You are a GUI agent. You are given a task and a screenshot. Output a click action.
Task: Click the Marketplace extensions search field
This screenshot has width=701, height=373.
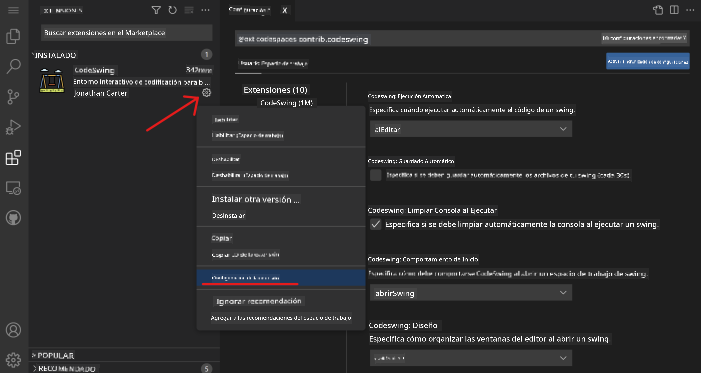click(x=127, y=33)
